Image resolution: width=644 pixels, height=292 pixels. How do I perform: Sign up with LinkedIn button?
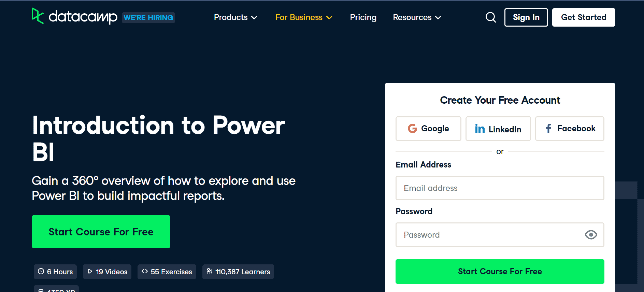(x=498, y=129)
